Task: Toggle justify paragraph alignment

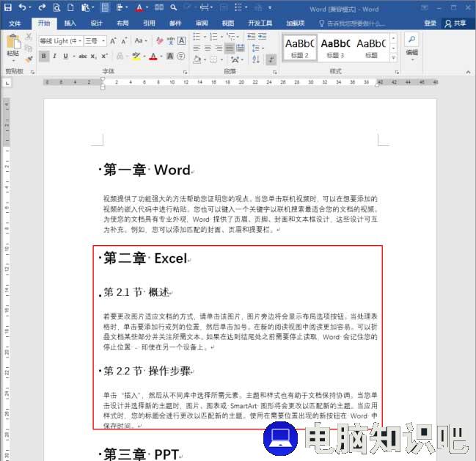Action: (230, 48)
